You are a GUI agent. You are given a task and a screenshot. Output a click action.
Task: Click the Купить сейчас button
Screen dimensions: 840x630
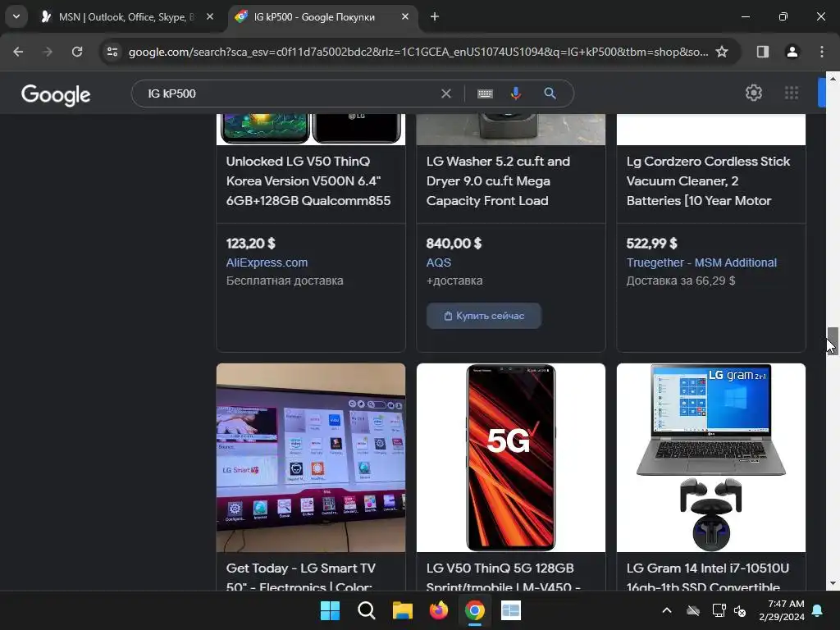(484, 316)
